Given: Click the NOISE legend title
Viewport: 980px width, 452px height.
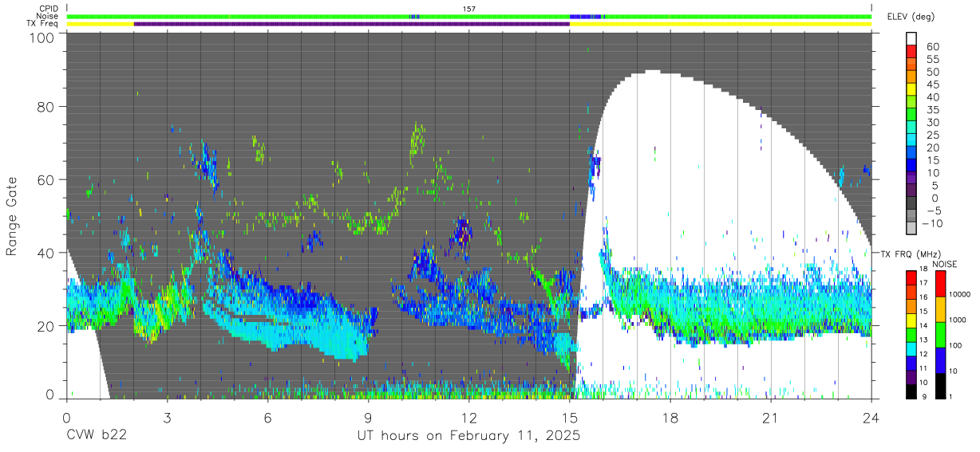Looking at the screenshot, I should (943, 264).
